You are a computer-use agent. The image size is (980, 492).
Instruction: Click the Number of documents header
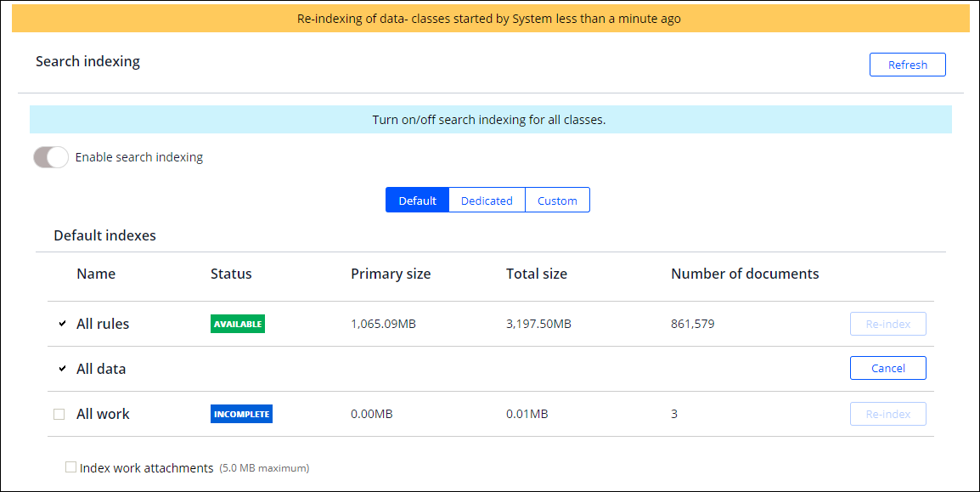745,274
